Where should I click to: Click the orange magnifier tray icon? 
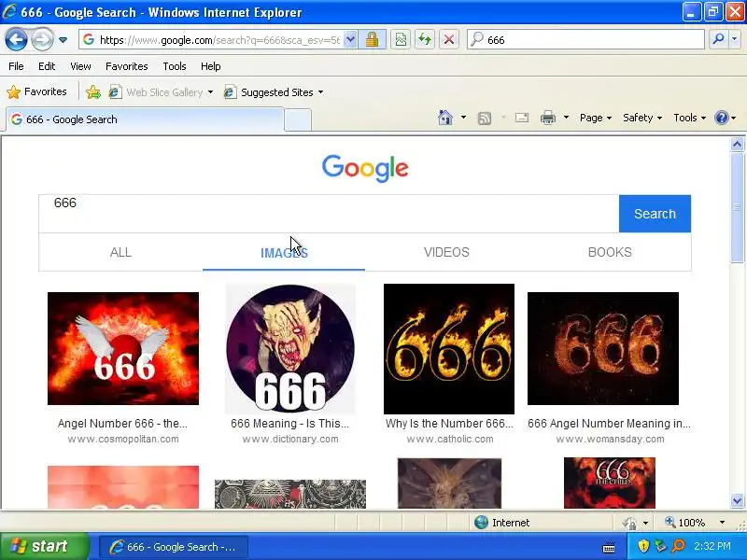coord(678,546)
